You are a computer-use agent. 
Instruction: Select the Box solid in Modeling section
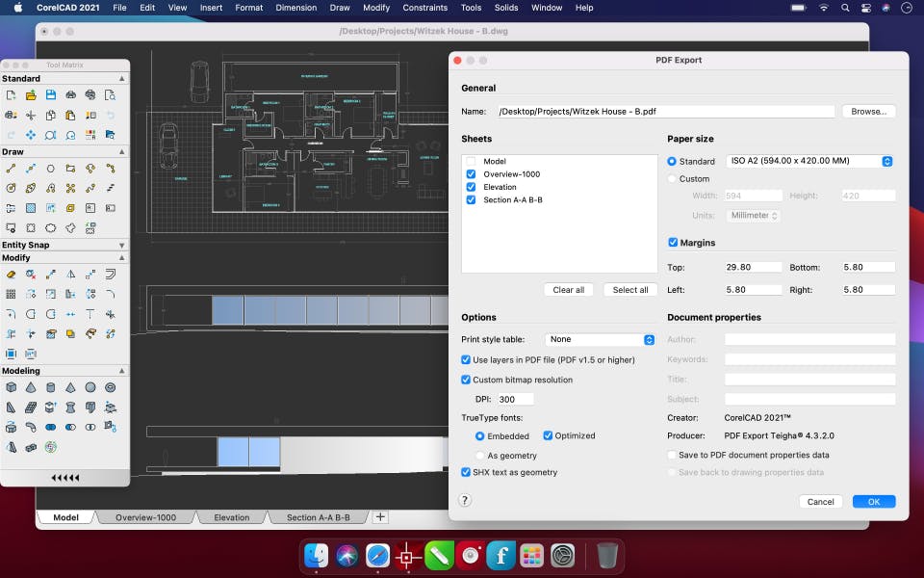pos(11,387)
